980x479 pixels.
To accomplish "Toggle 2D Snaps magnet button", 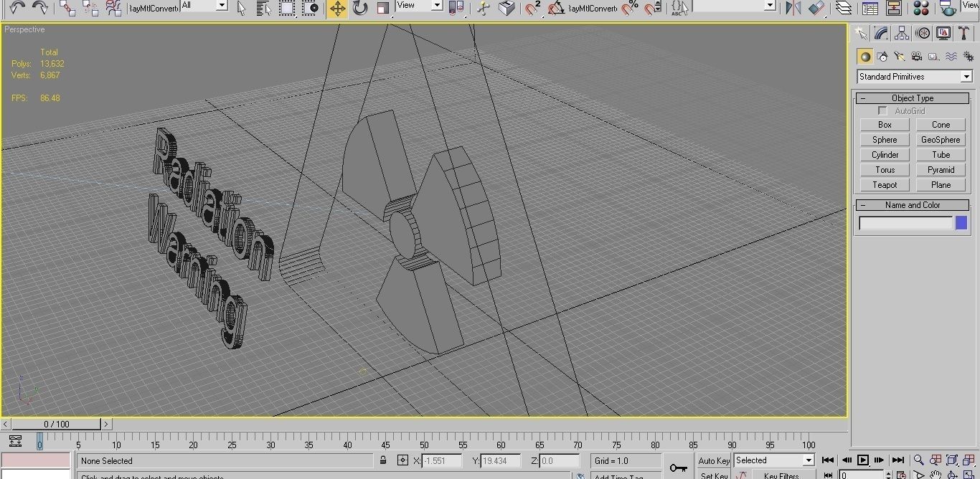I will click(x=532, y=8).
